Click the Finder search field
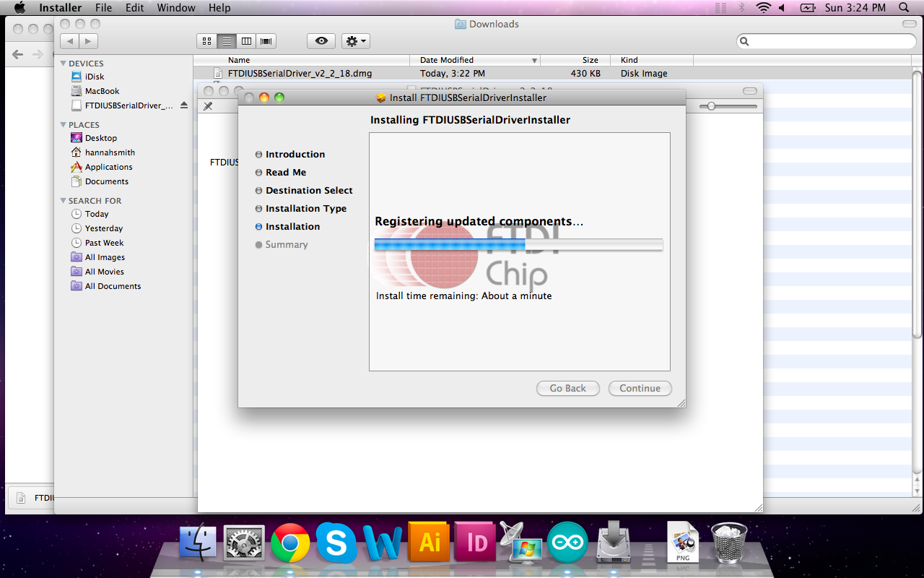This screenshot has height=578, width=924. click(x=826, y=42)
